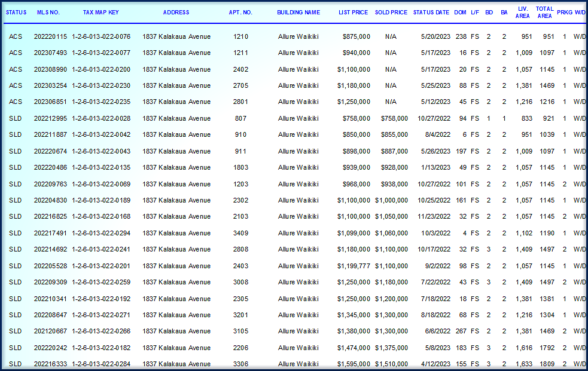Click status date 5/20/2023
This screenshot has width=588, height=371.
point(435,36)
